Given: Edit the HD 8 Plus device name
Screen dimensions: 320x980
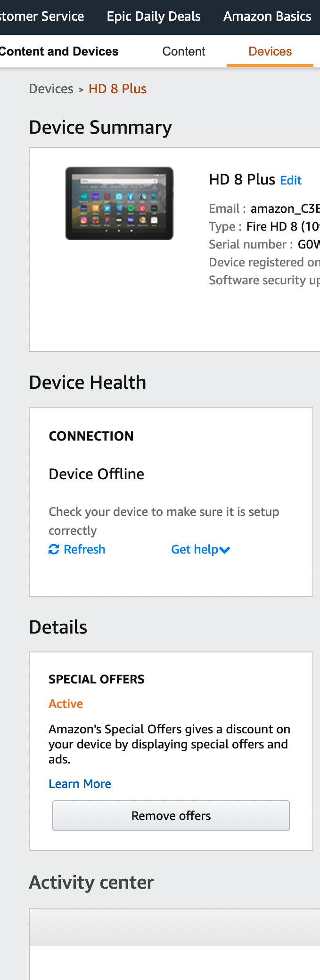Looking at the screenshot, I should pyautogui.click(x=291, y=180).
